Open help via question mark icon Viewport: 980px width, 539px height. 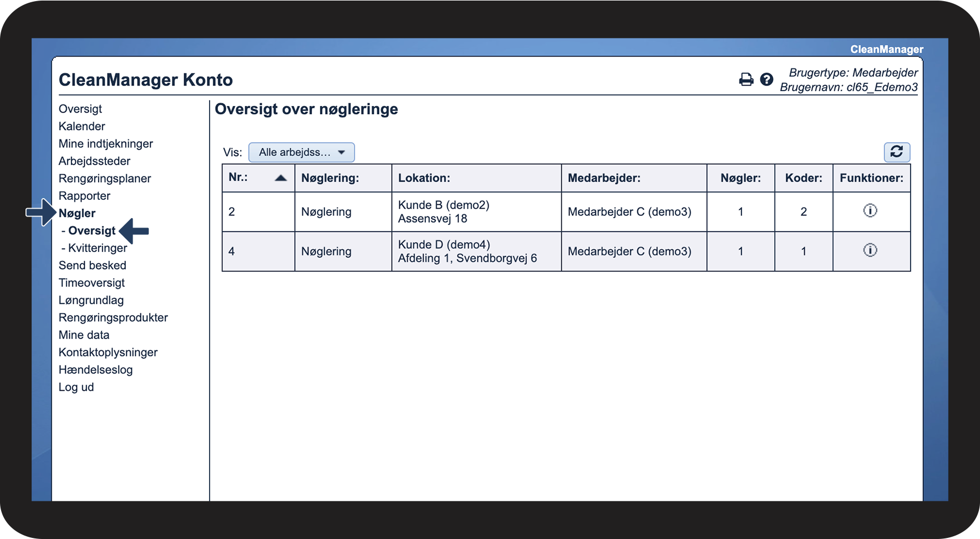click(x=766, y=79)
